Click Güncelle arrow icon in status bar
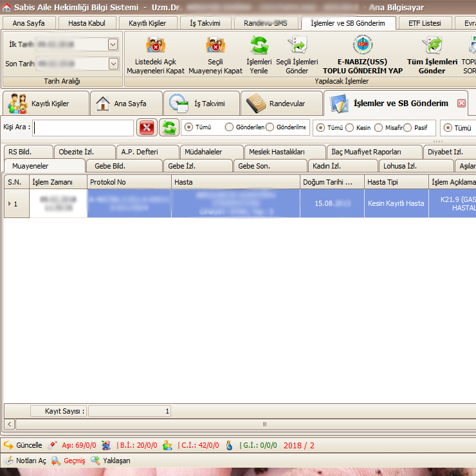The image size is (476, 476). click(x=8, y=445)
